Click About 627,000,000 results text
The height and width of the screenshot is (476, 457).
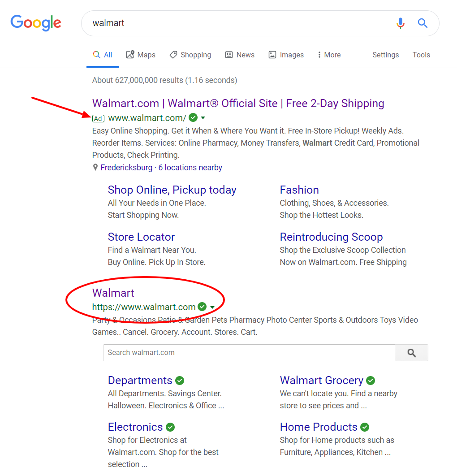[164, 80]
